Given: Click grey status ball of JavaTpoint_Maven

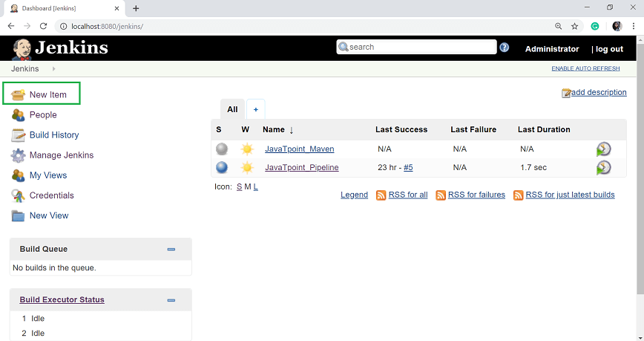Looking at the screenshot, I should pyautogui.click(x=222, y=149).
